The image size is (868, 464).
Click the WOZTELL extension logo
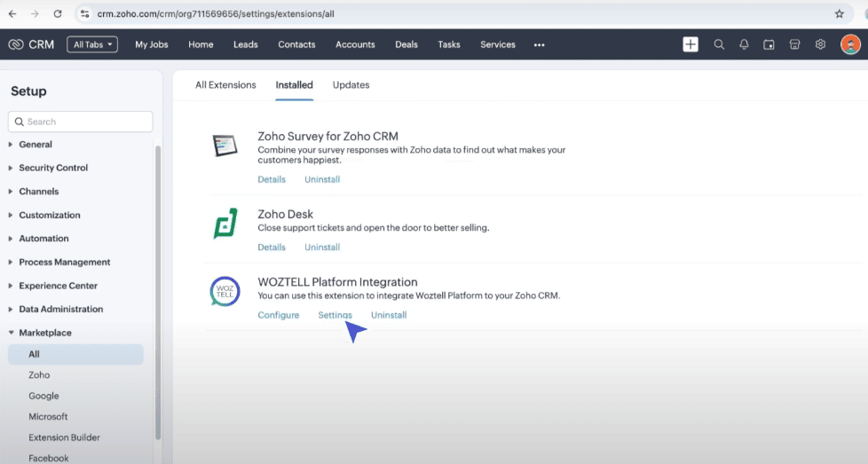225,291
